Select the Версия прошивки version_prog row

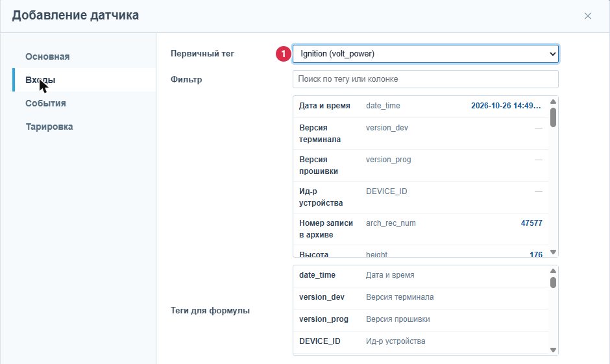421,165
